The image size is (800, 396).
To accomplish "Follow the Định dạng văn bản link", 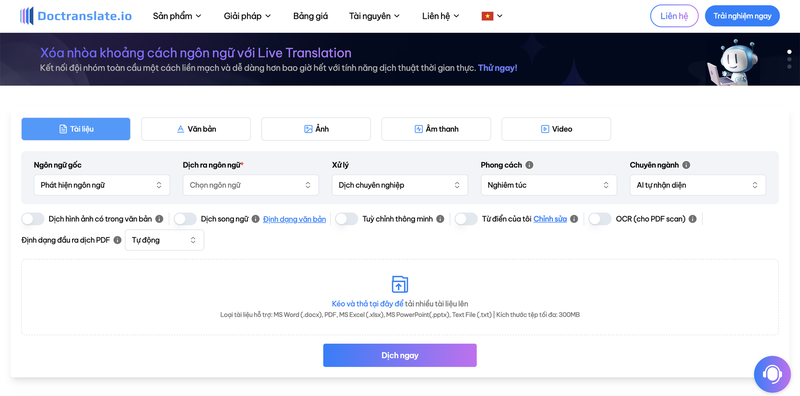I will tap(294, 219).
